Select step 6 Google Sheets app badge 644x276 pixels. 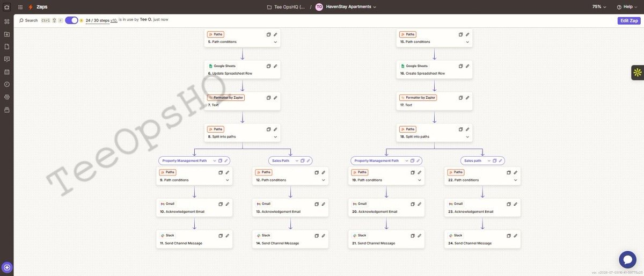click(222, 66)
